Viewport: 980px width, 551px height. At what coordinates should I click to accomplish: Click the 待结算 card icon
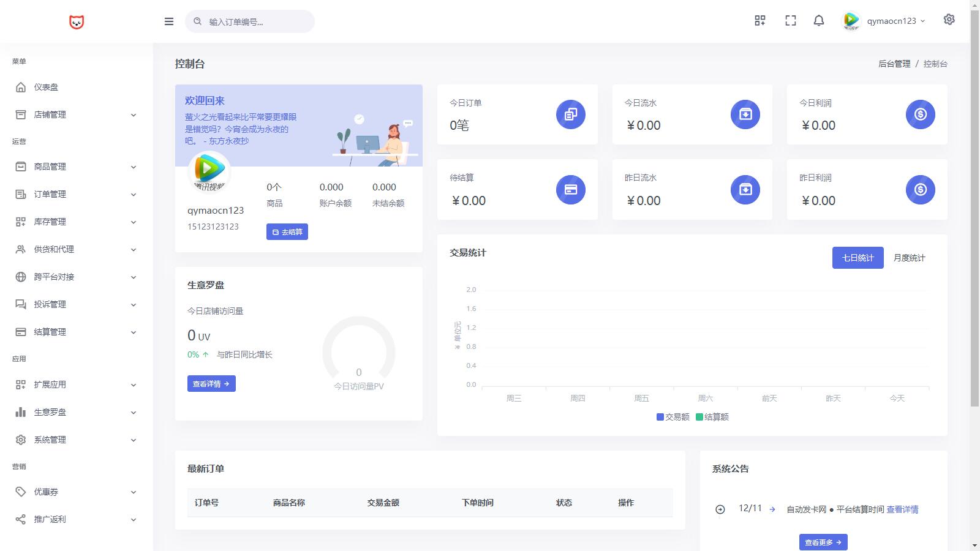click(x=570, y=190)
